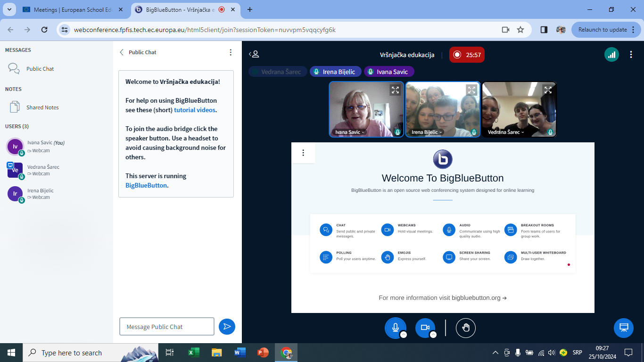
Task: Mute the microphone button
Action: click(x=395, y=328)
